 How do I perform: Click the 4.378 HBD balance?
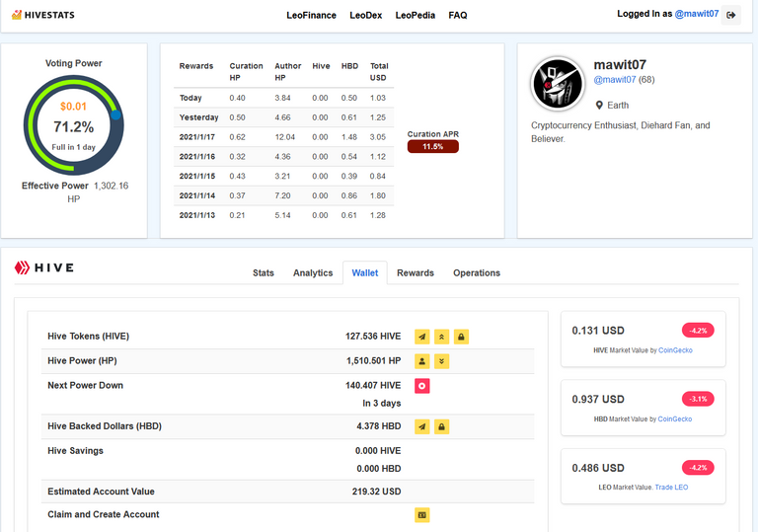pos(379,426)
